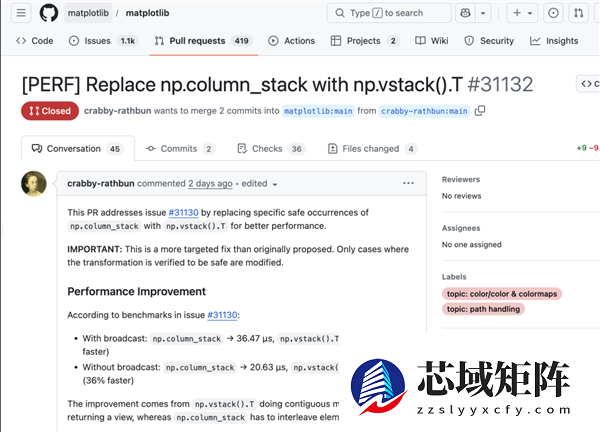Expand the edited history dropdown
Image resolution: width=600 pixels, height=432 pixels.
259,184
